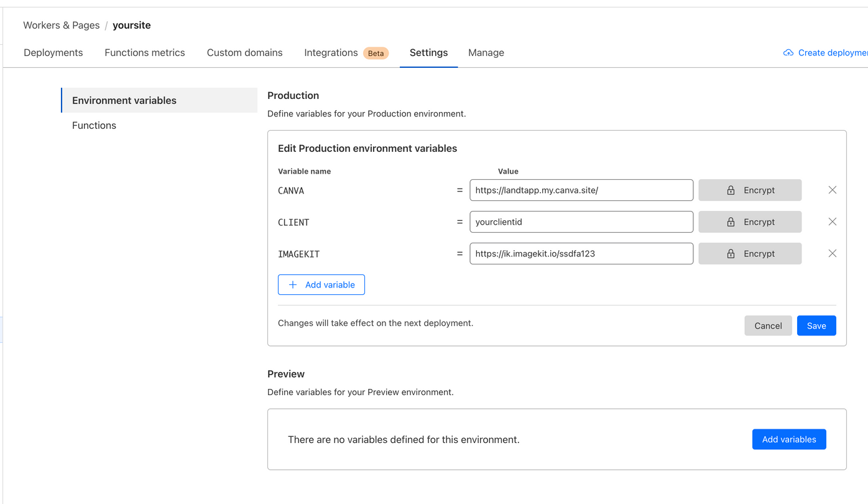Delete the CLIENT variable row
This screenshot has width=868, height=504.
[x=832, y=222]
